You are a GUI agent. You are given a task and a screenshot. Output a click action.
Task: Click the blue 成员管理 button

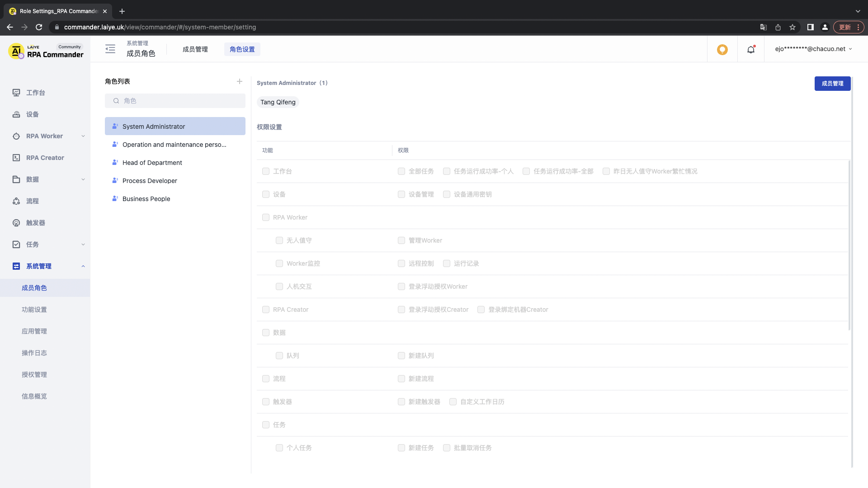[833, 84]
